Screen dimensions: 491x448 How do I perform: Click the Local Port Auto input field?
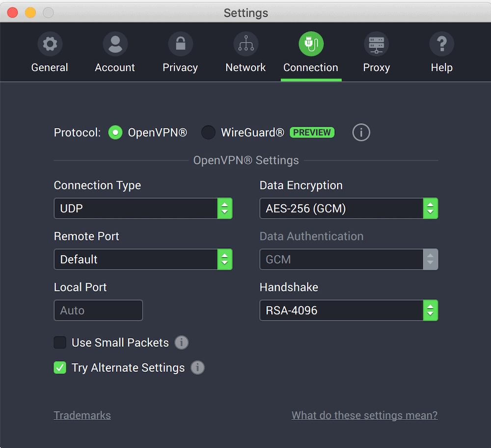98,311
